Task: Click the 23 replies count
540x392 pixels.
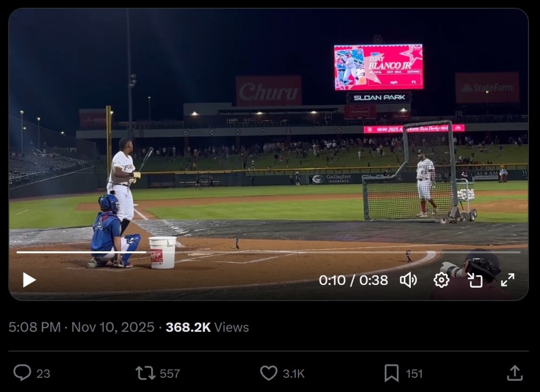Action: coord(43,374)
